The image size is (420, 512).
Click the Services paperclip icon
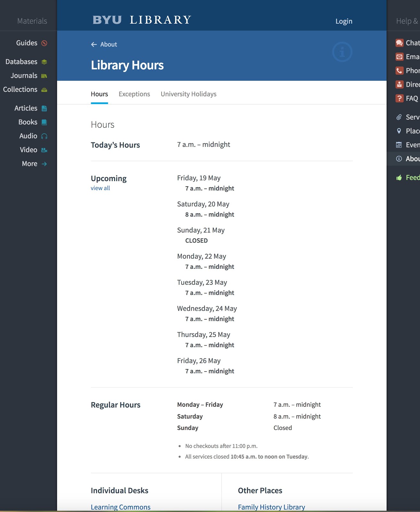click(399, 117)
